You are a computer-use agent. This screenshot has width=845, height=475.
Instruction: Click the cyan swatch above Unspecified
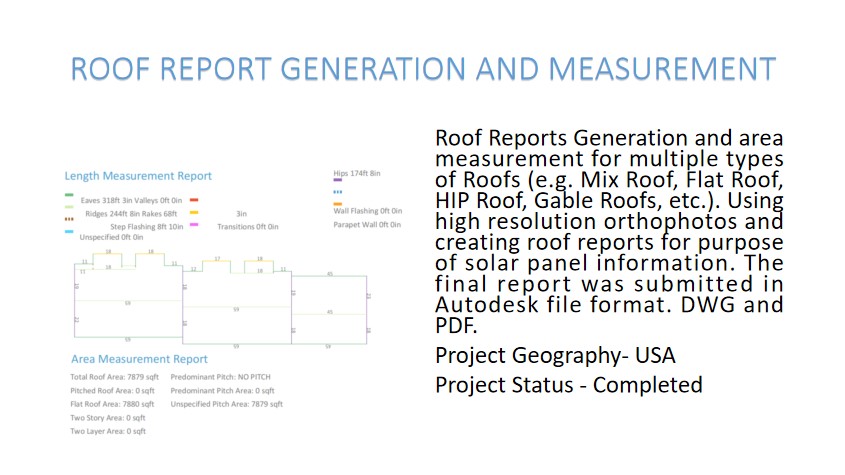click(68, 231)
